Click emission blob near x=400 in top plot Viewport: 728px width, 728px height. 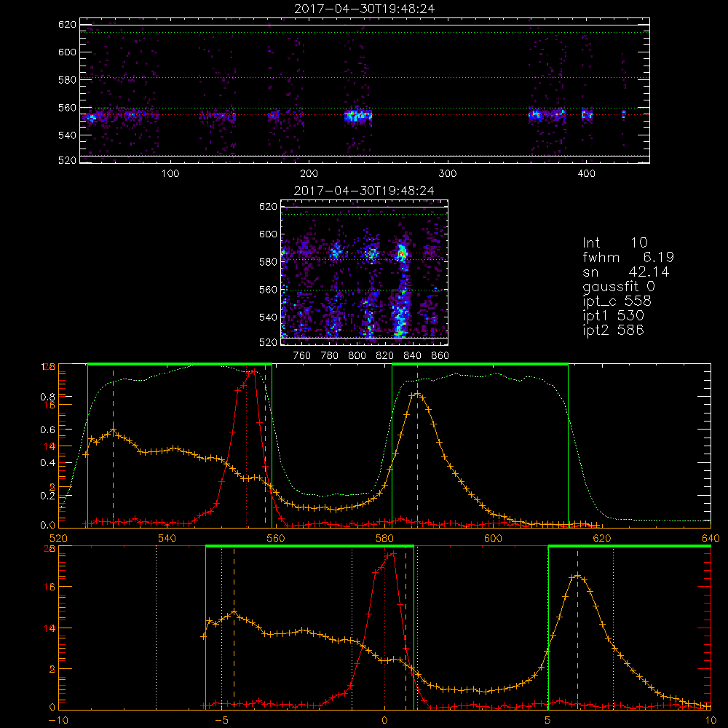pyautogui.click(x=587, y=115)
